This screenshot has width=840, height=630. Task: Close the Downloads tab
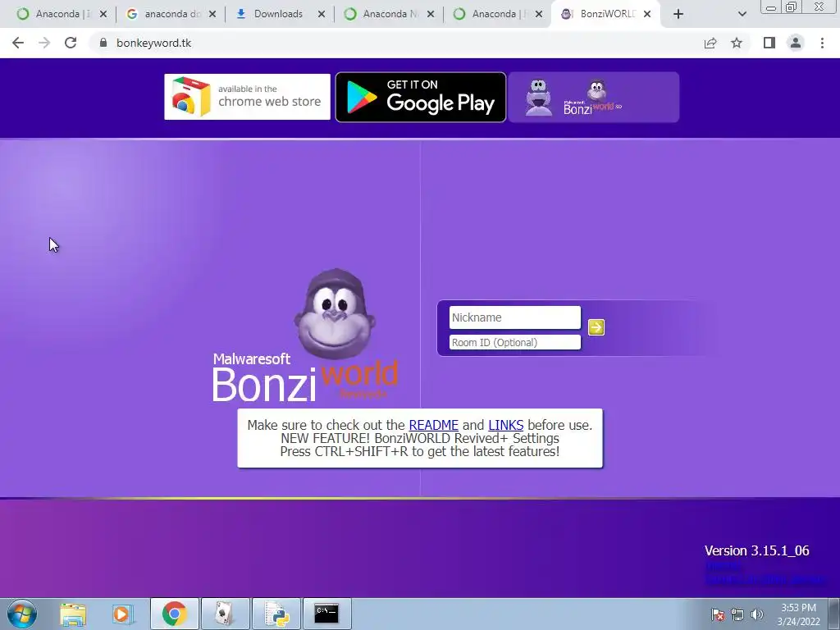[322, 15]
